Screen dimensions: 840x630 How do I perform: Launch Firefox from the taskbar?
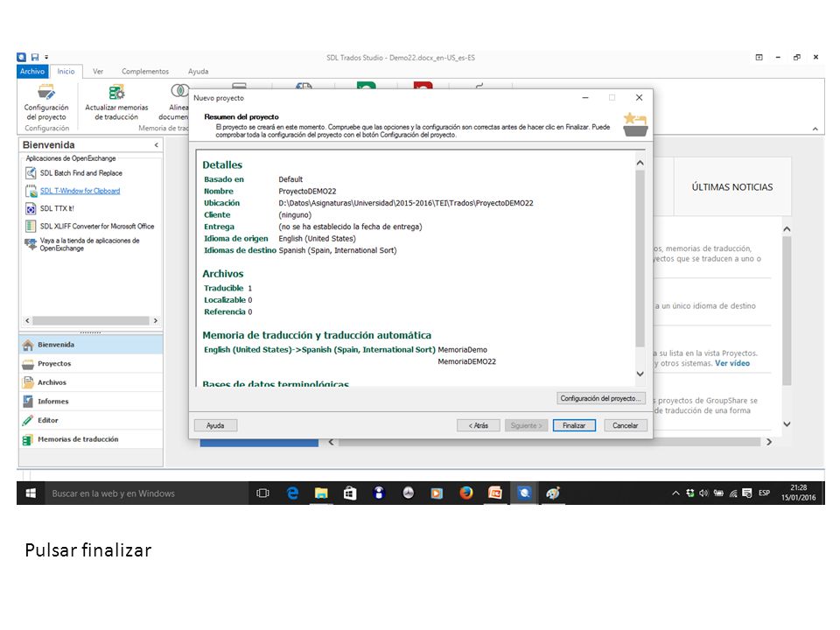tap(466, 493)
